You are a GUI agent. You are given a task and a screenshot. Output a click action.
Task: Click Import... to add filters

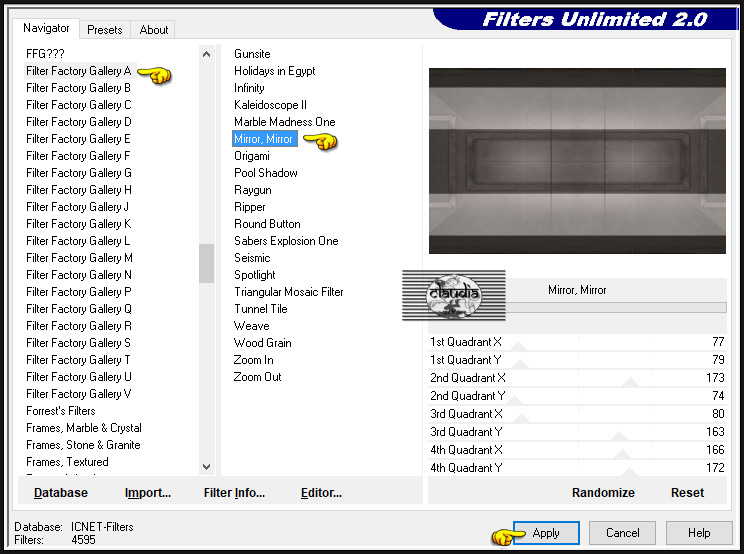pos(148,493)
